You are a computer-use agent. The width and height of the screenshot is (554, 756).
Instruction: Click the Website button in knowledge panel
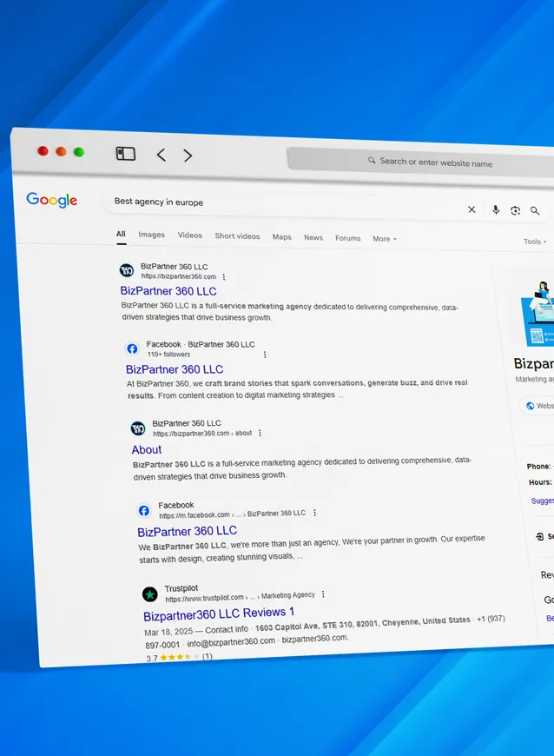click(x=539, y=406)
